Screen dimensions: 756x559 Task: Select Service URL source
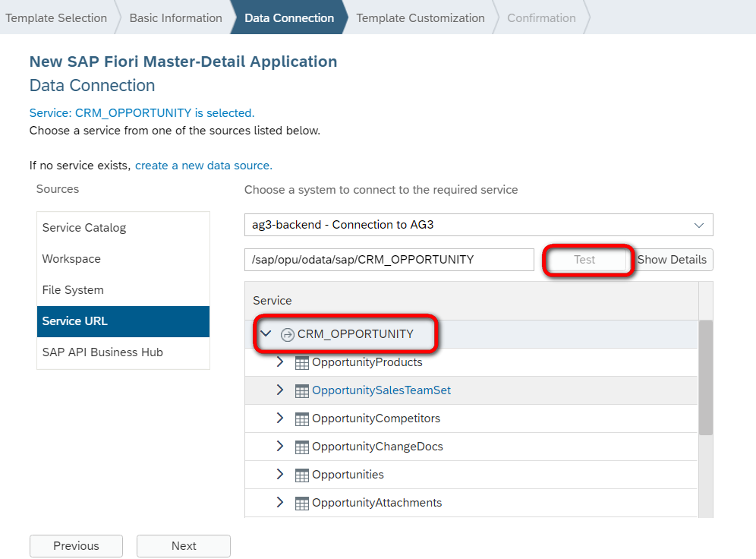click(123, 321)
